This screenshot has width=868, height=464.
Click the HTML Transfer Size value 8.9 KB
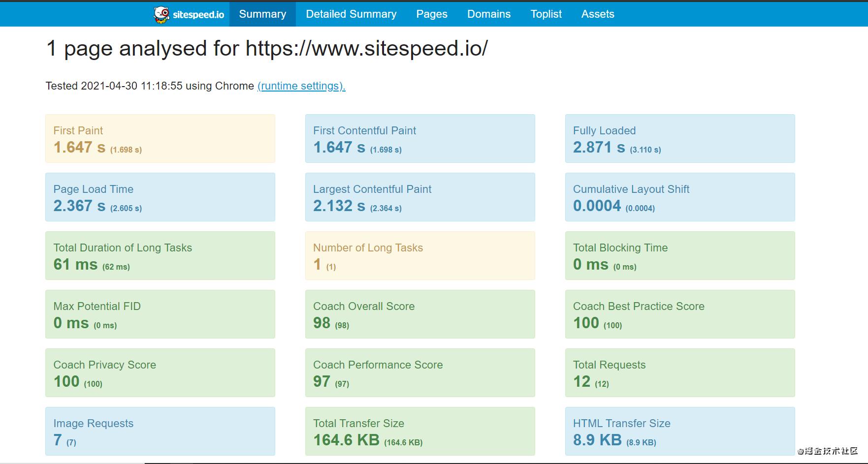tap(597, 440)
